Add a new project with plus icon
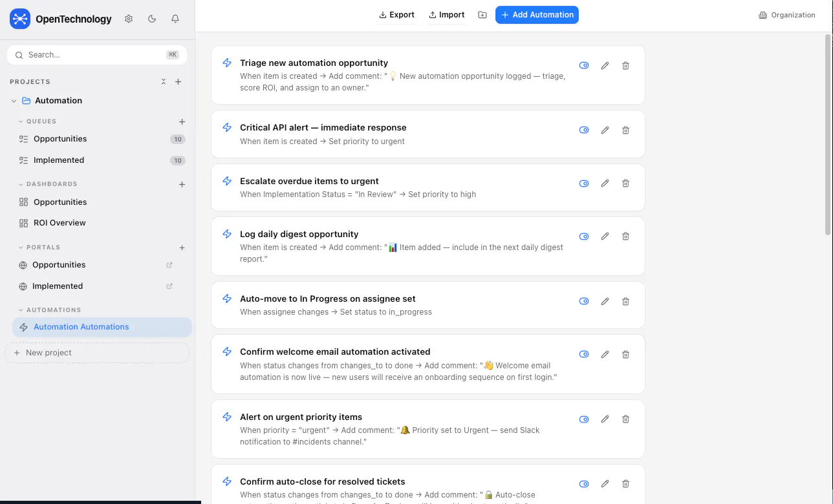Viewport: 833px width, 504px height. [x=178, y=81]
